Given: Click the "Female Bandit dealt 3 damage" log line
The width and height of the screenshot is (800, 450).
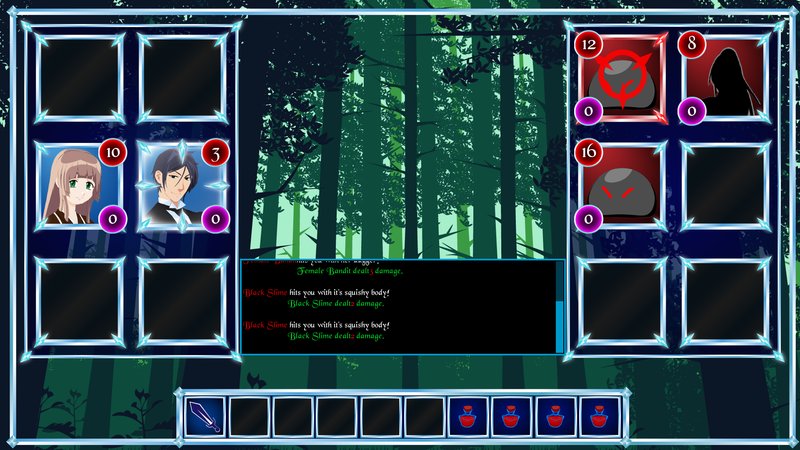Looking at the screenshot, I should (x=349, y=271).
